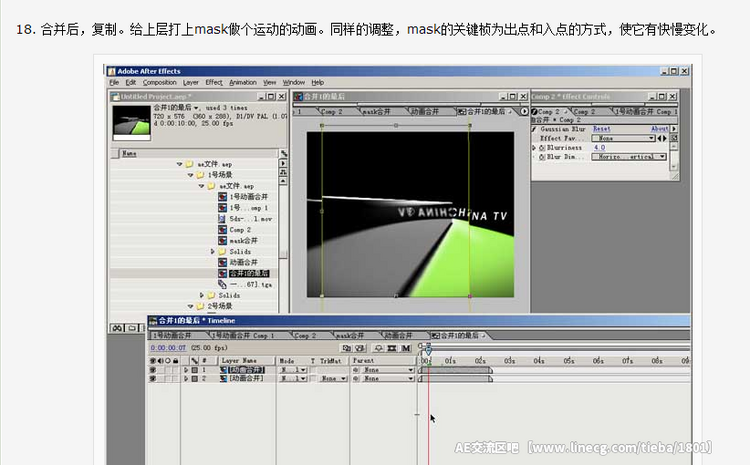
Task: Open the Effect Favorites None dropdown
Action: click(x=623, y=138)
